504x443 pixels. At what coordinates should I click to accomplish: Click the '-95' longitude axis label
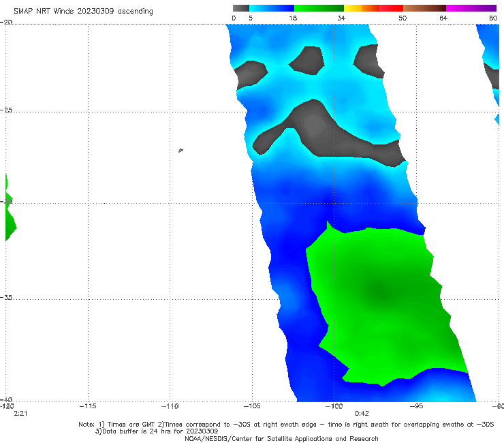416,406
